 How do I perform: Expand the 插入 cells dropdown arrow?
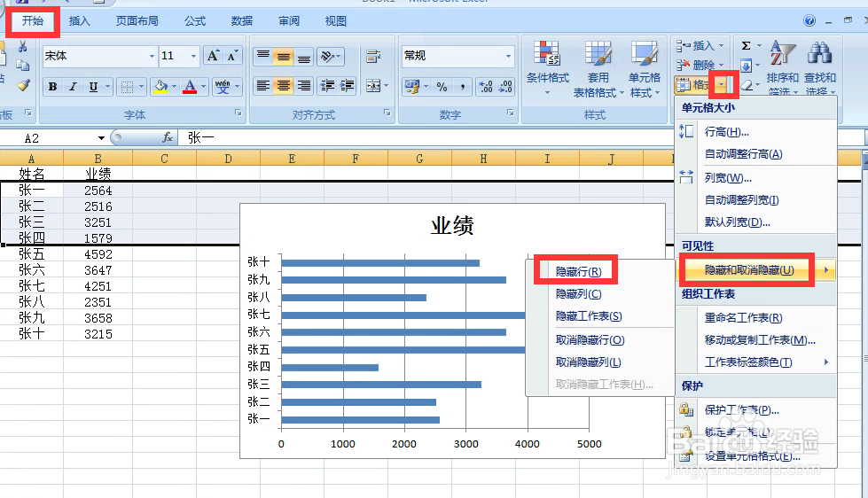coord(722,46)
